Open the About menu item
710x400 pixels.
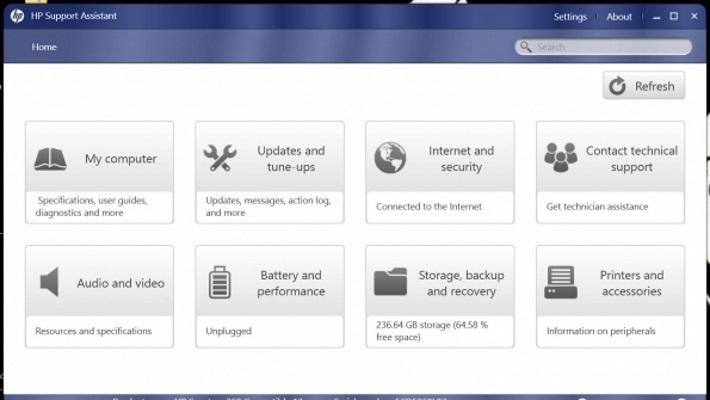(619, 17)
